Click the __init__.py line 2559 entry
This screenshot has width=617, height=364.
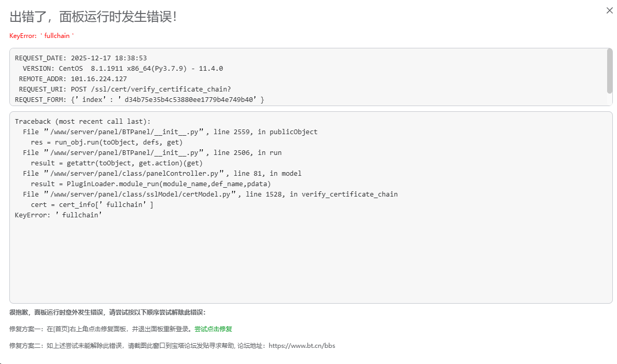click(x=172, y=132)
